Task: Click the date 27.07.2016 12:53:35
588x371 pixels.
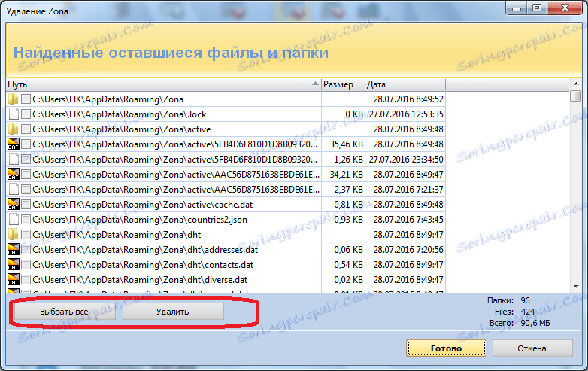Action: [x=406, y=114]
